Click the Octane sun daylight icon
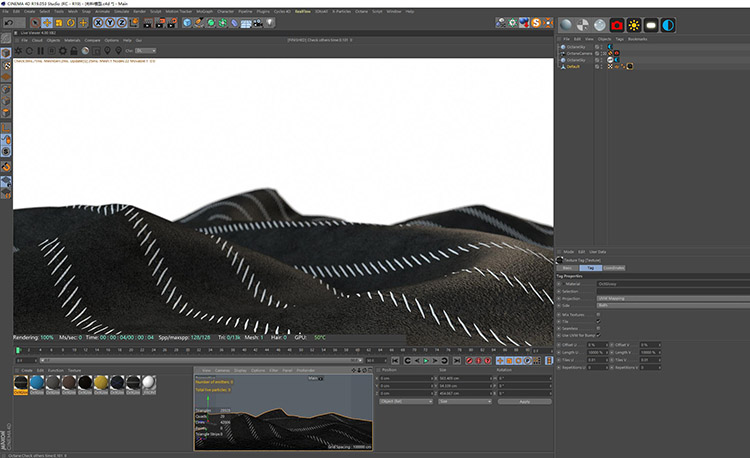Viewport: 750px width, 458px height. click(634, 25)
